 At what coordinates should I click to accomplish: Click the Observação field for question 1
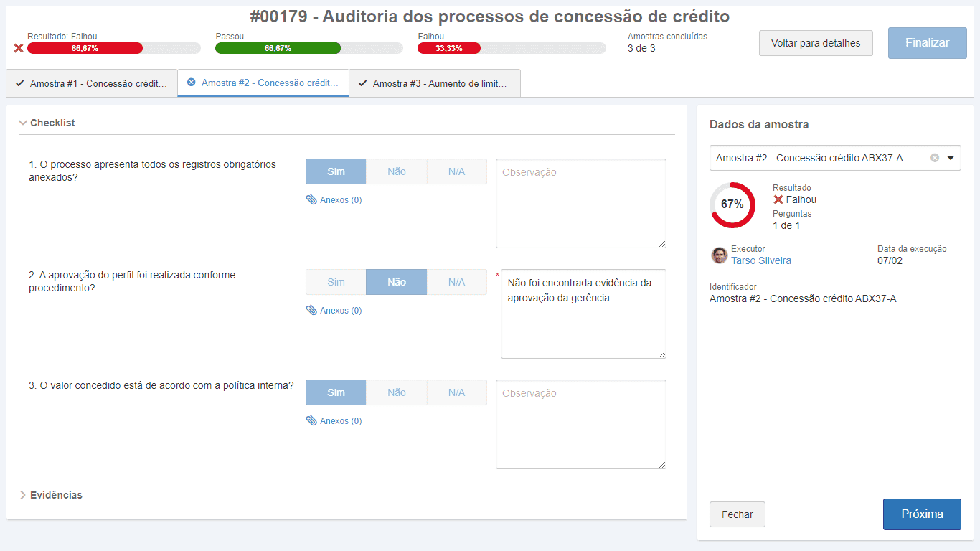pos(581,203)
